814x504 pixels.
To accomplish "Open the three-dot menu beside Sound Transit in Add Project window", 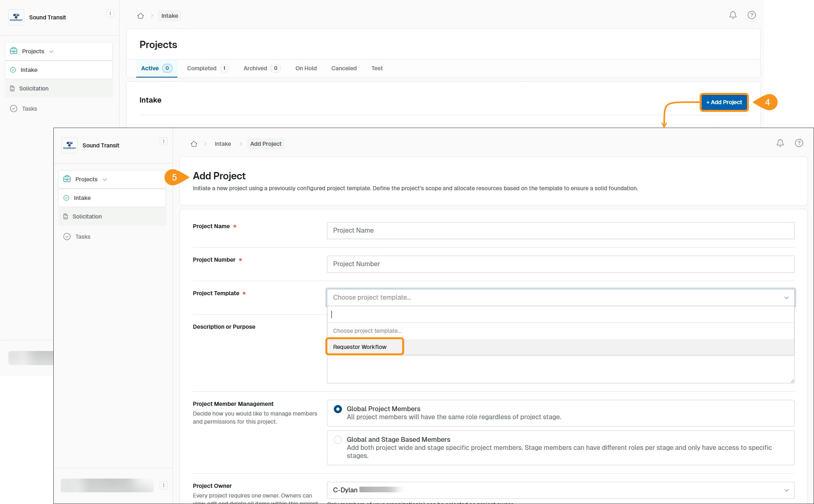I will [164, 141].
